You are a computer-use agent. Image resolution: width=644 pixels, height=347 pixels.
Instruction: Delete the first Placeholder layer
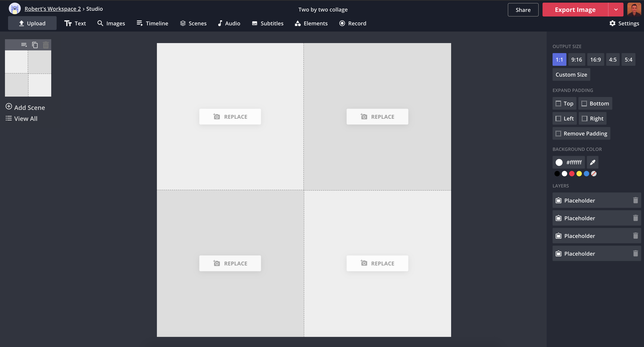(x=636, y=200)
